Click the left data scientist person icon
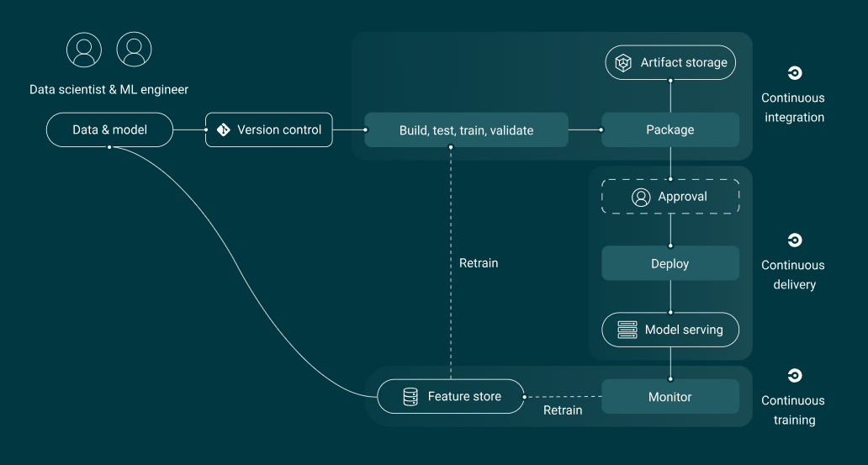This screenshot has width=868, height=465. [84, 50]
